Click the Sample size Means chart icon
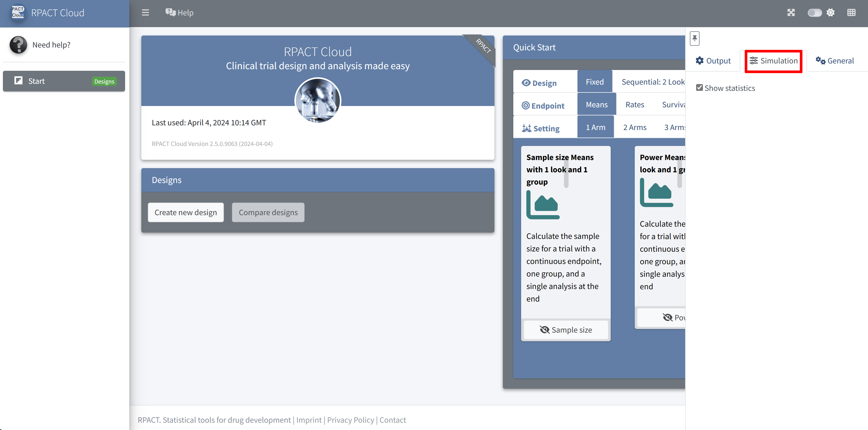868x430 pixels. point(543,205)
